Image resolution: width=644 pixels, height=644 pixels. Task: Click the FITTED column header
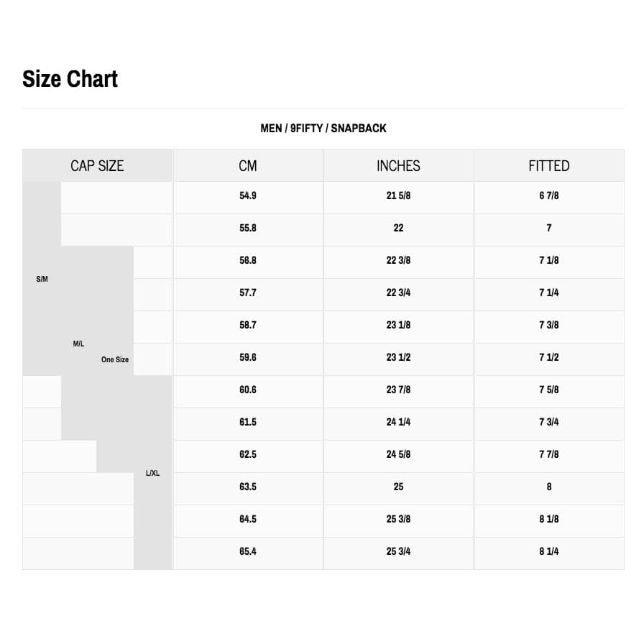pos(548,166)
